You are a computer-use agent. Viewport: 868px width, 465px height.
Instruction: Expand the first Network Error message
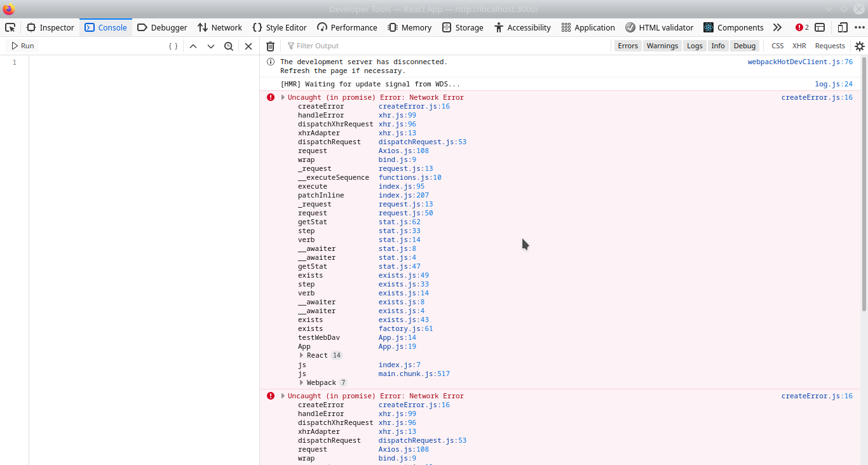(x=282, y=97)
